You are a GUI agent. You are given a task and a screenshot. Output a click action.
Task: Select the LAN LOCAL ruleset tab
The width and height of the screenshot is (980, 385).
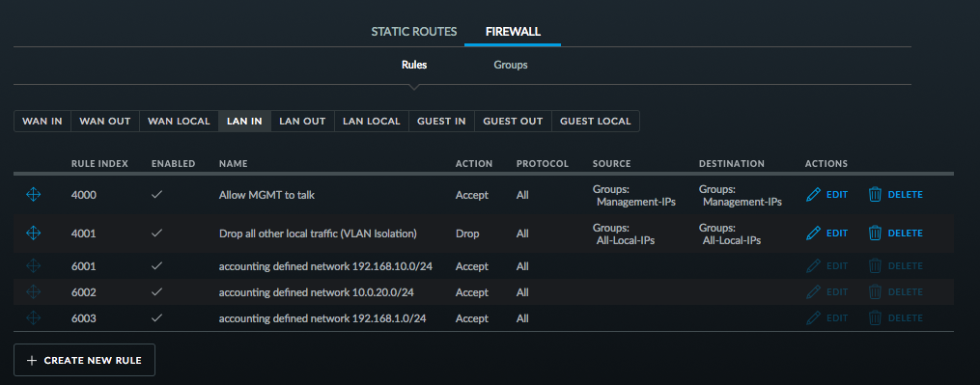click(x=372, y=122)
